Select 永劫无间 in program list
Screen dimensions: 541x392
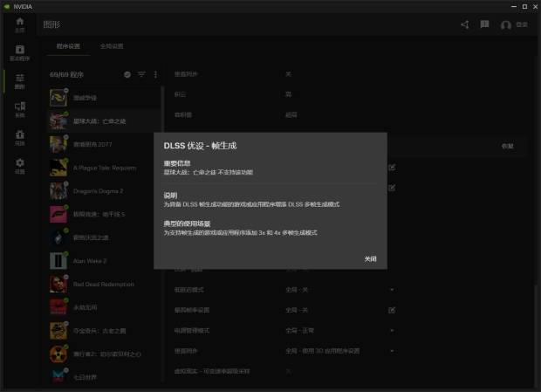104,307
